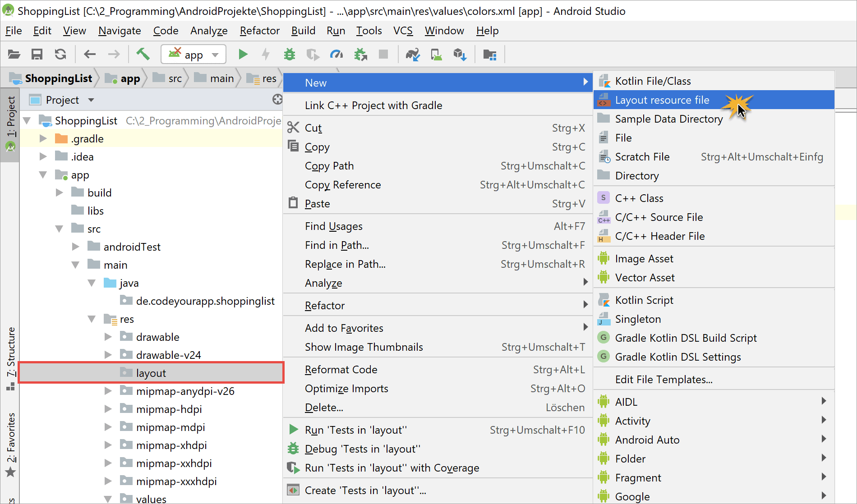This screenshot has width=857, height=504.
Task: Choose Edit File Templates... entry
Action: coord(714,380)
